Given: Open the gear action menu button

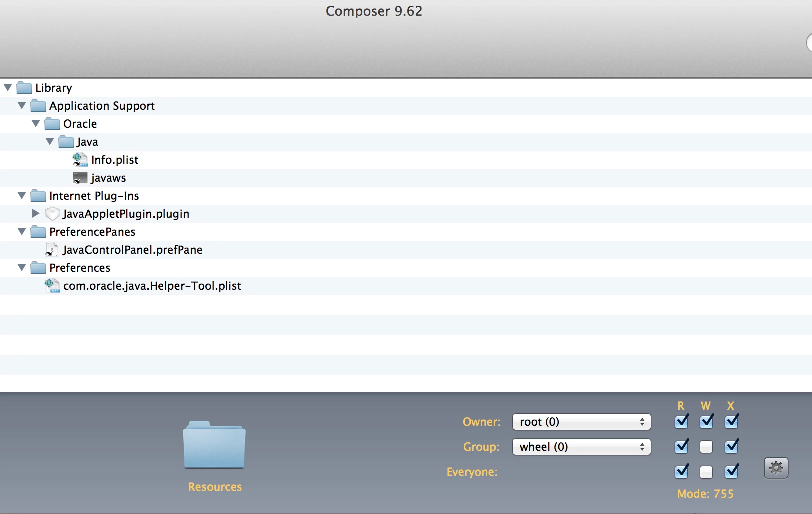Looking at the screenshot, I should coord(776,468).
